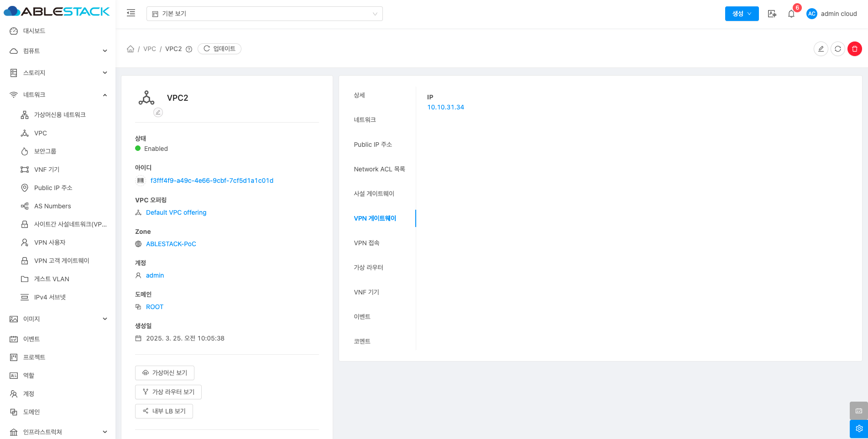The image size is (868, 439).
Task: Expand the 컴퓨트 sidebar menu
Action: [x=58, y=51]
